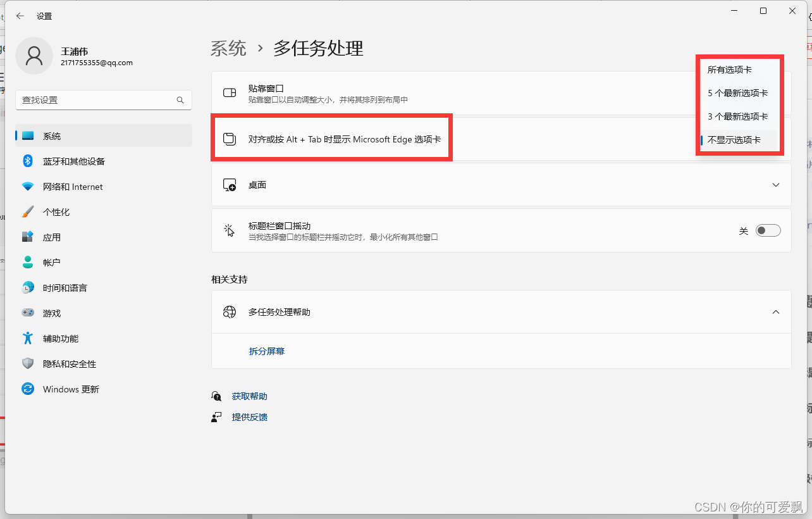Open 时间和语言 settings page
812x519 pixels.
[x=104, y=288]
